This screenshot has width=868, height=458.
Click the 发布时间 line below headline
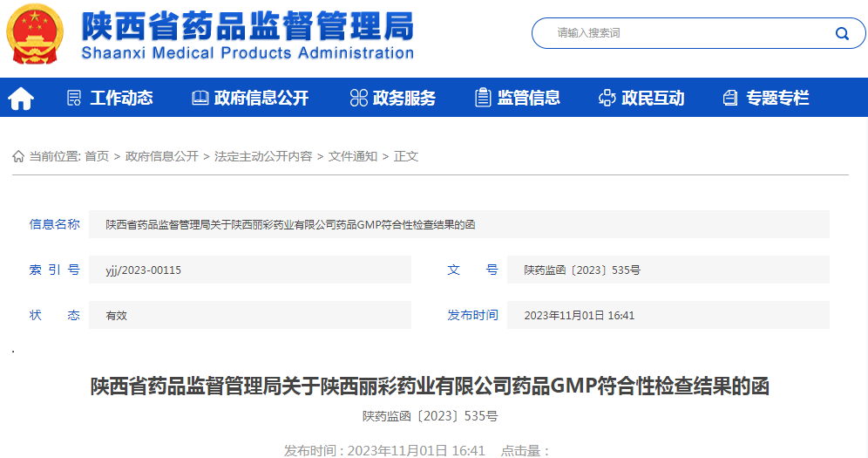pyautogui.click(x=384, y=451)
